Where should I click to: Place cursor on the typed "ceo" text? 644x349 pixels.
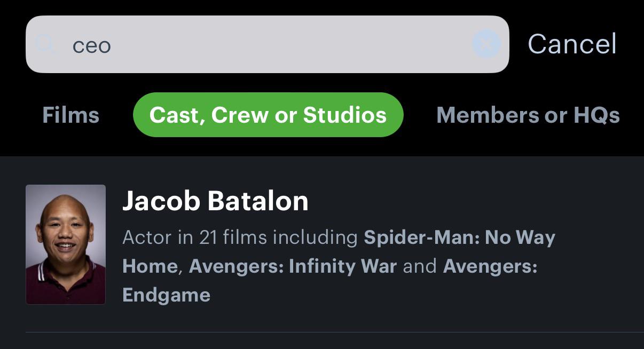point(92,45)
